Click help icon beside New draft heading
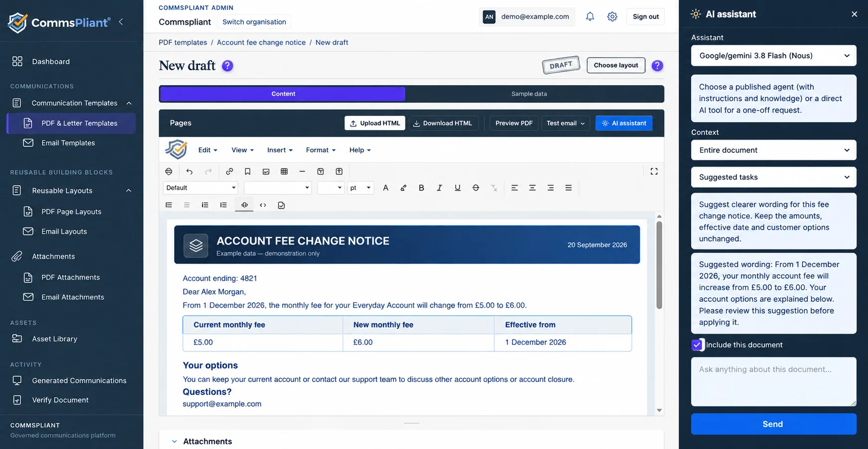 point(228,66)
